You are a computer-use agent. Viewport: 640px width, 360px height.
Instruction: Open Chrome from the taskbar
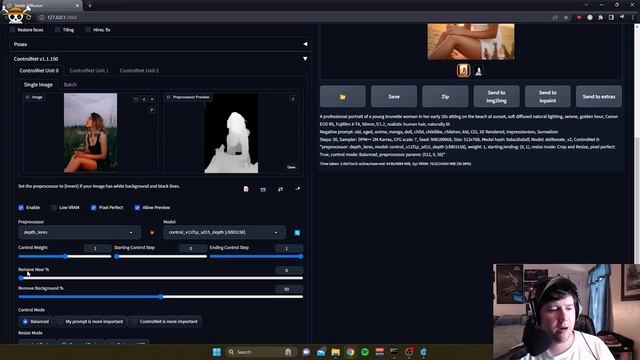coord(350,352)
